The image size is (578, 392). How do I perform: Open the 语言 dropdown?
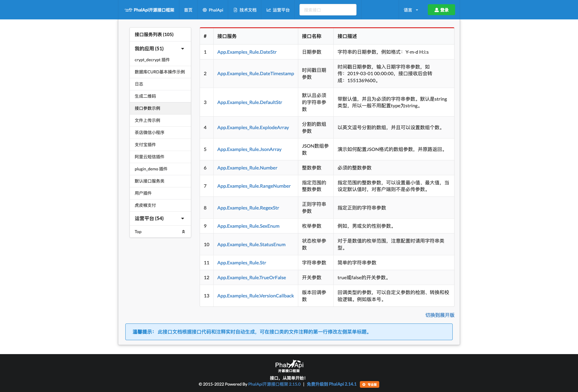pyautogui.click(x=411, y=10)
